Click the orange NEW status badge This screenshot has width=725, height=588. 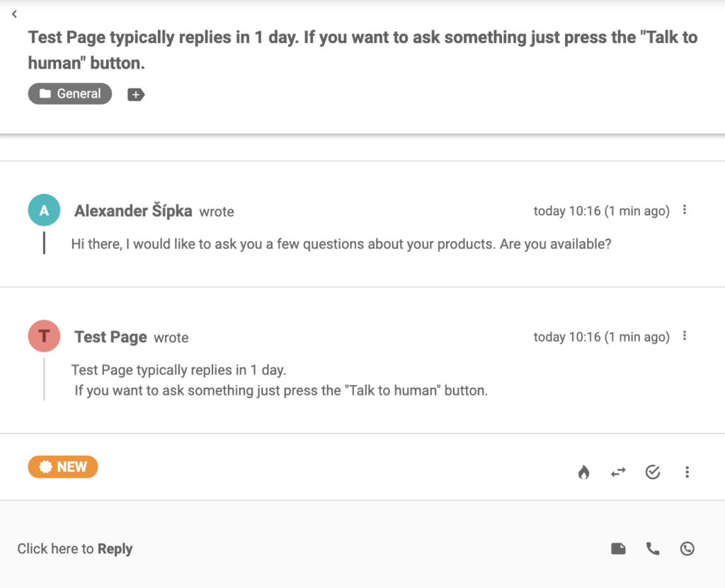63,467
